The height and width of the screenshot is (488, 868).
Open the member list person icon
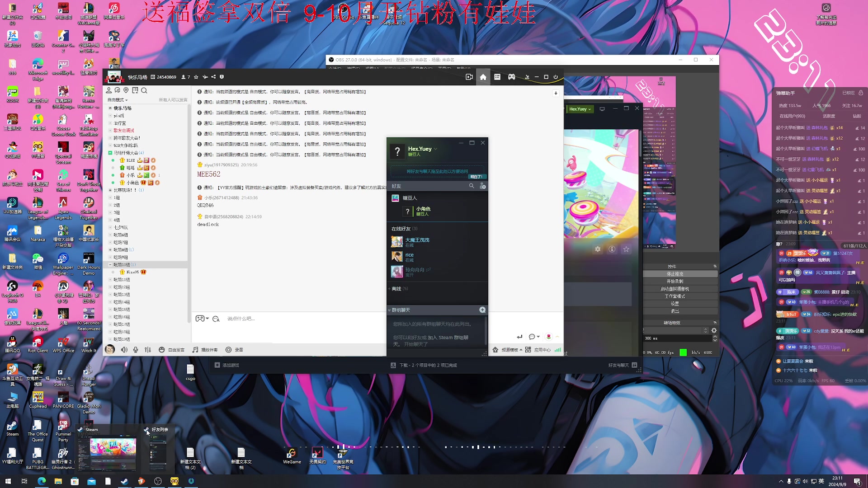pyautogui.click(x=108, y=90)
